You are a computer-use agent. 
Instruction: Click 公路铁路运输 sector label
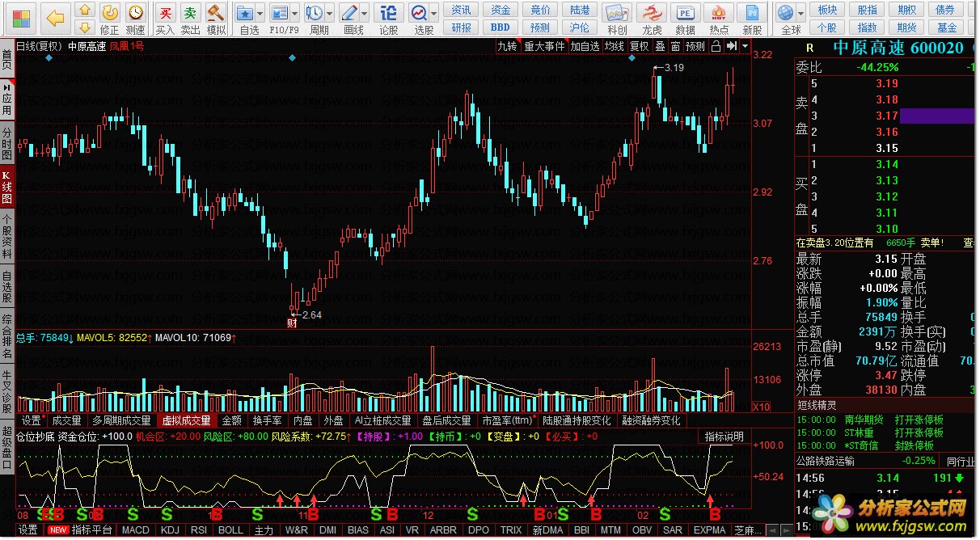pyautogui.click(x=826, y=461)
